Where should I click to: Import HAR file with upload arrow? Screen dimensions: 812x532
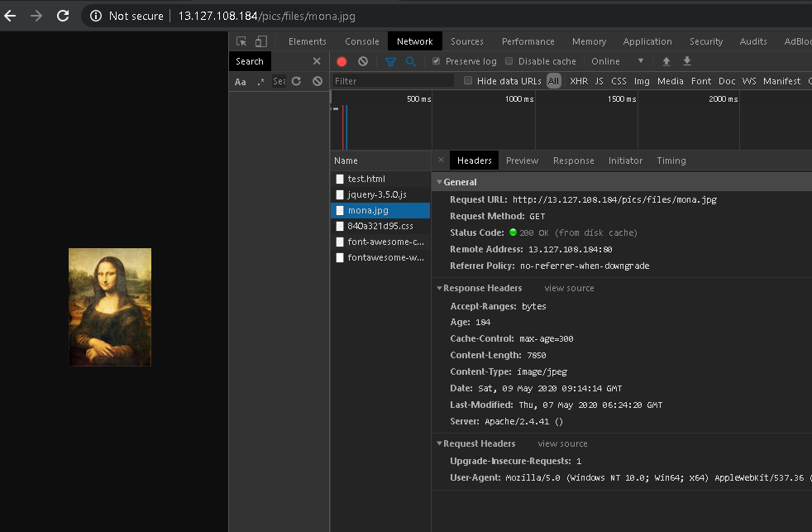click(666, 61)
